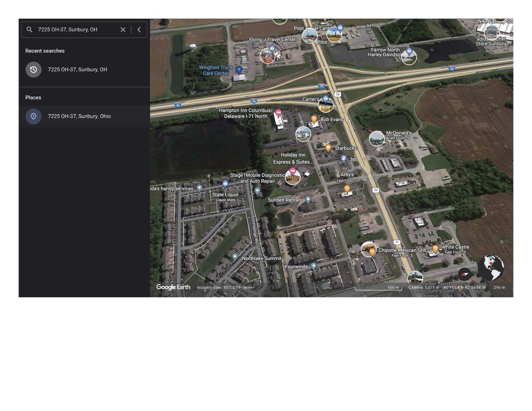
Task: Select recent search 7225 OH-37, Sunbury, OH
Action: point(84,69)
